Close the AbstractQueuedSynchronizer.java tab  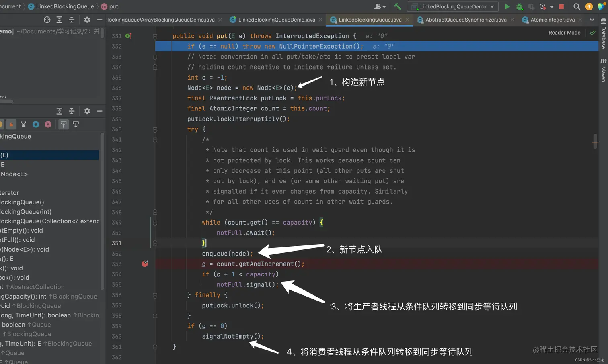[x=512, y=20]
